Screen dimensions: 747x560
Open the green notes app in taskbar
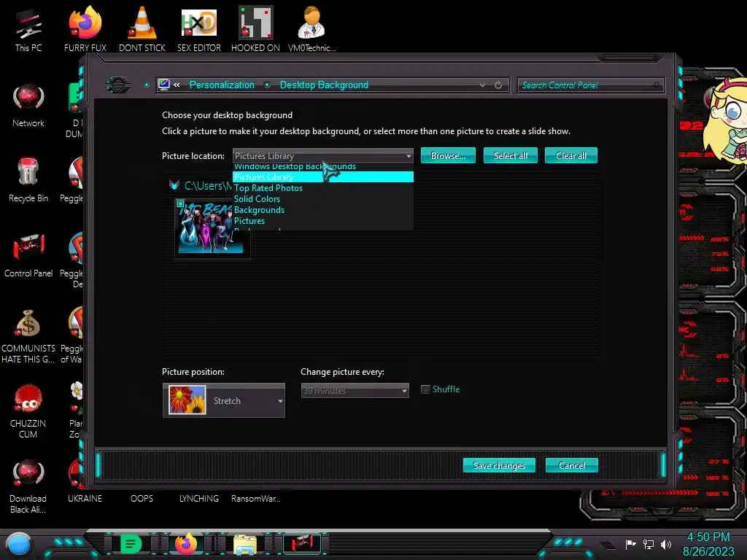point(131,544)
